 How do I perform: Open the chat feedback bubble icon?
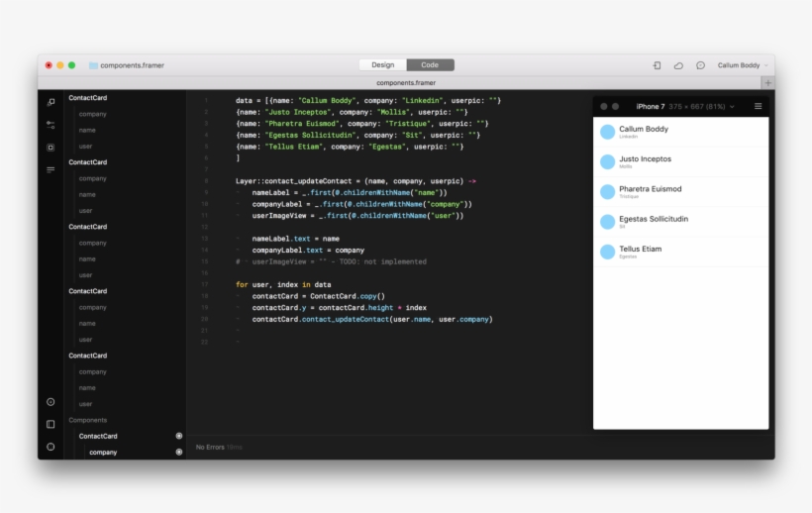click(x=700, y=65)
